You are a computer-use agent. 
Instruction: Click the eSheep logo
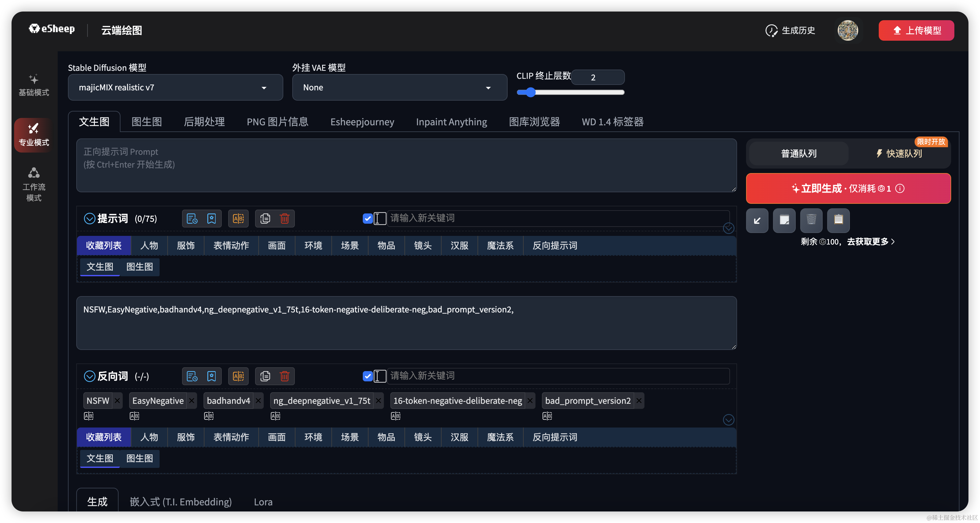click(52, 29)
